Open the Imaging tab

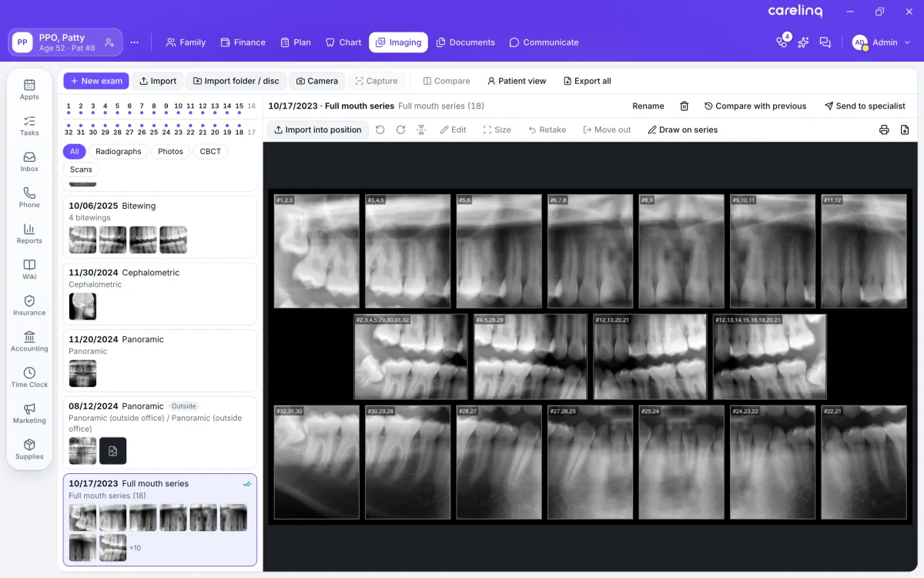398,42
